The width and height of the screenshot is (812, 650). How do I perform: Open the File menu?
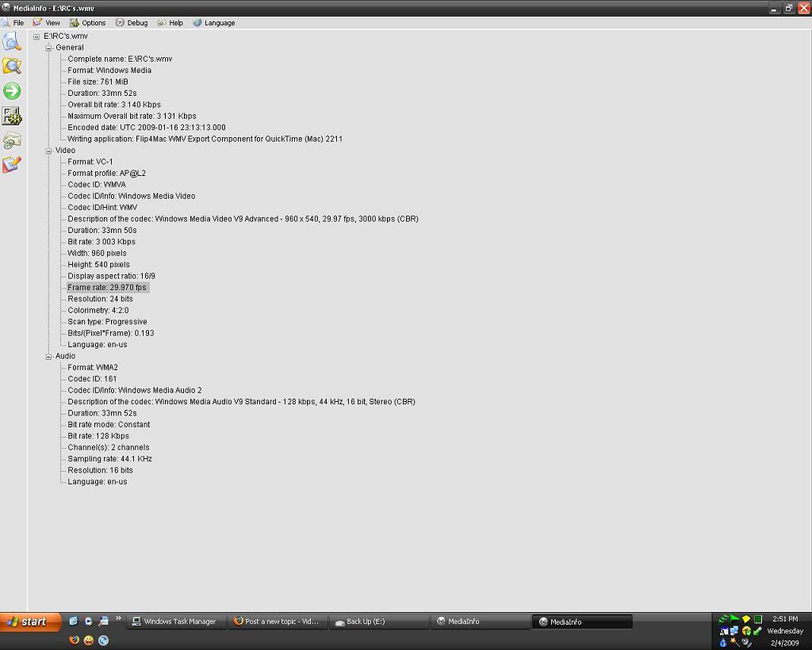pos(13,23)
